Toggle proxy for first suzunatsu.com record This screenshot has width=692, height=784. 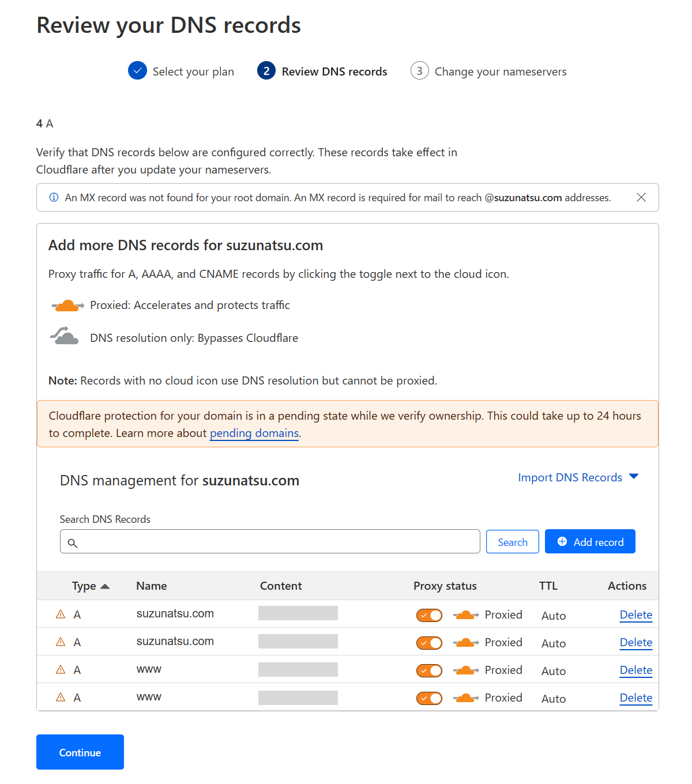(430, 616)
